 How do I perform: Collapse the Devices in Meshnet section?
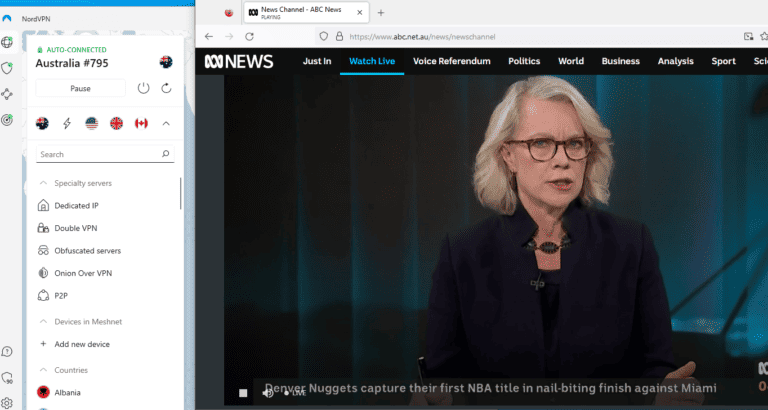coord(43,321)
